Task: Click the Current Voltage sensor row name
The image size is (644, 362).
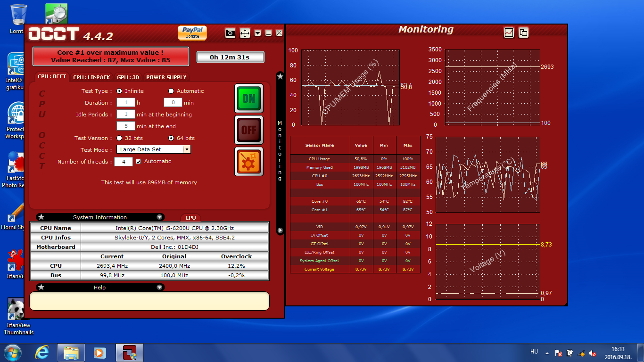Action: 320,269
